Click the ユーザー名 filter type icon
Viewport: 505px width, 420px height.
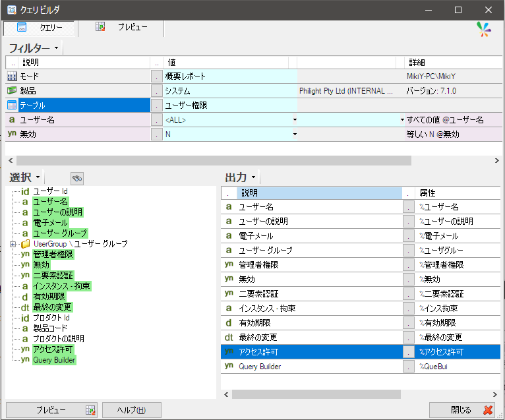tap(12, 120)
